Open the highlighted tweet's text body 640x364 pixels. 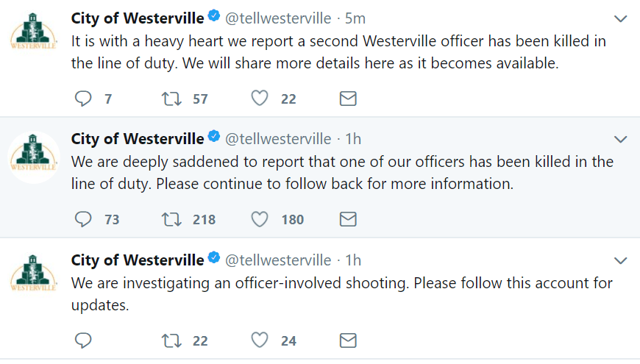342,173
